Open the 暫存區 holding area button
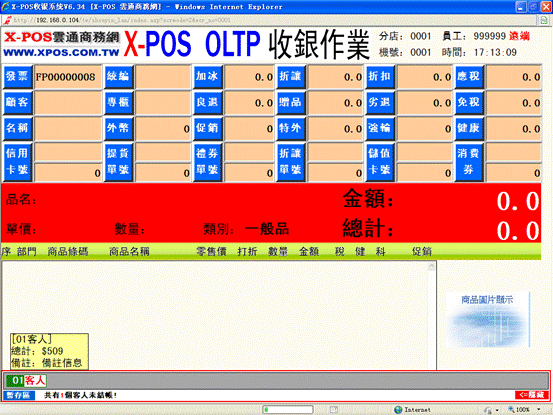The width and height of the screenshot is (553, 415). point(19,395)
